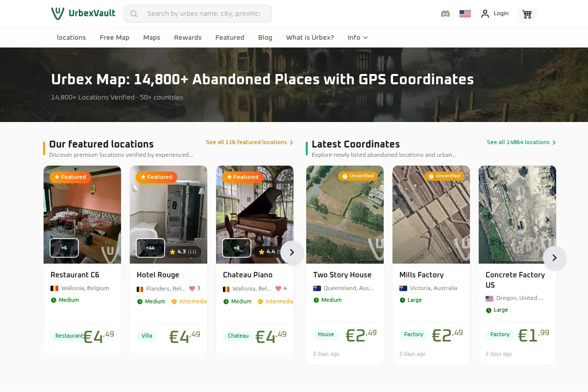Viewport: 588px width, 392px height.
Task: Open the Free Map menu item
Action: tap(115, 37)
